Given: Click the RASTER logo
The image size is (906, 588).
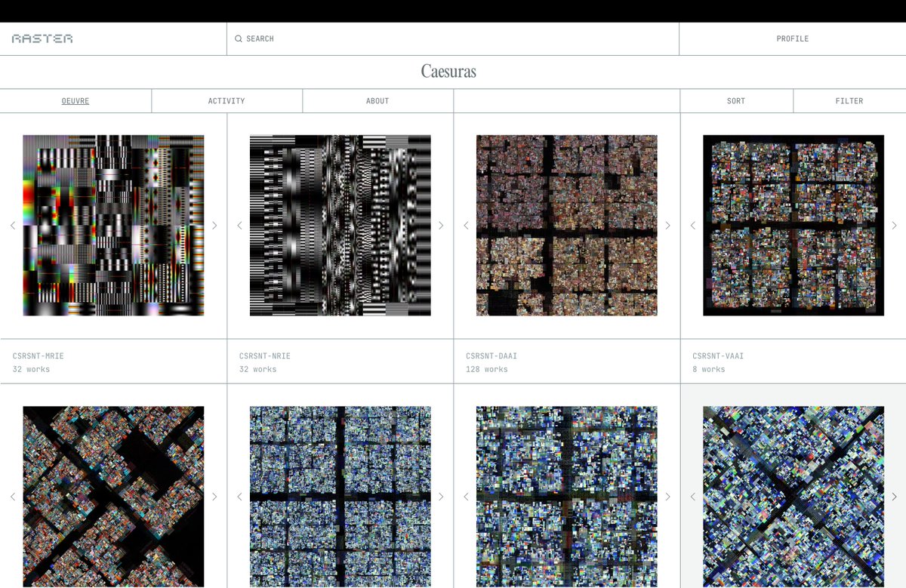Looking at the screenshot, I should coord(42,38).
